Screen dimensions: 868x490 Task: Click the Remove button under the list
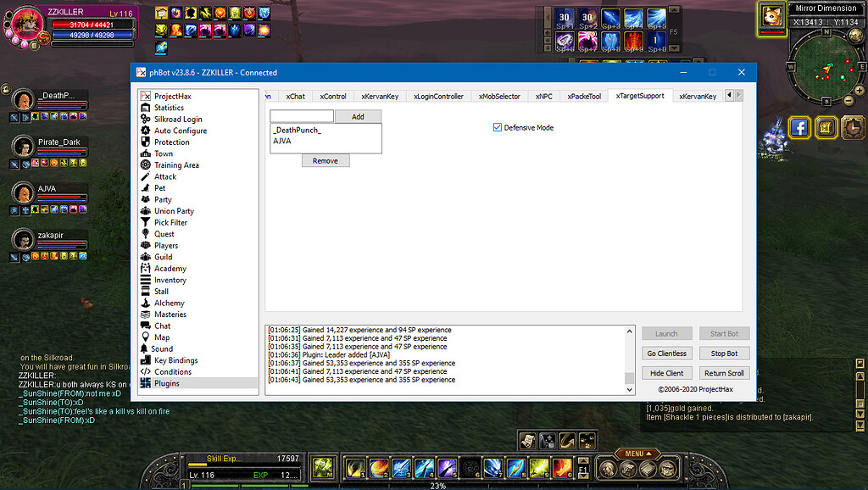click(325, 160)
